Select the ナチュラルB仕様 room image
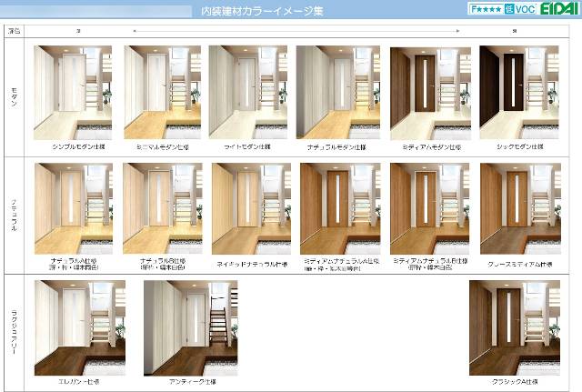This screenshot has width=582, height=392. [x=162, y=208]
